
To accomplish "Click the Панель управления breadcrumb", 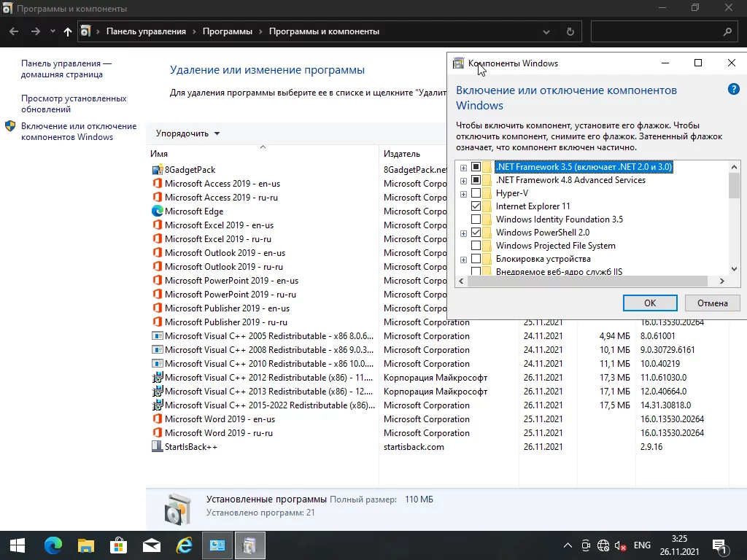I will 146,31.
